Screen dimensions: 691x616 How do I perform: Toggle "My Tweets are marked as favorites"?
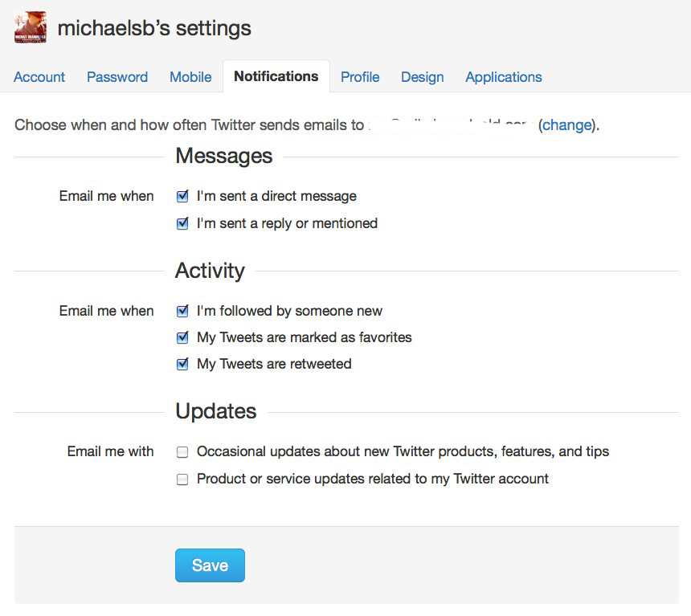tap(182, 337)
